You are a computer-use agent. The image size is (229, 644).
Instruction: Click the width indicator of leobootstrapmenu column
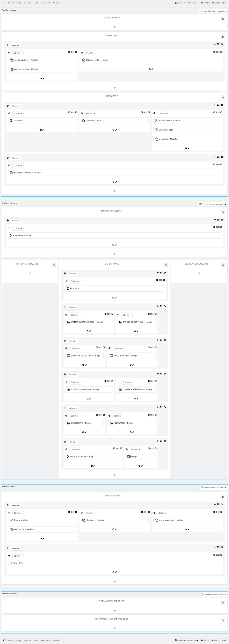coord(218,164)
